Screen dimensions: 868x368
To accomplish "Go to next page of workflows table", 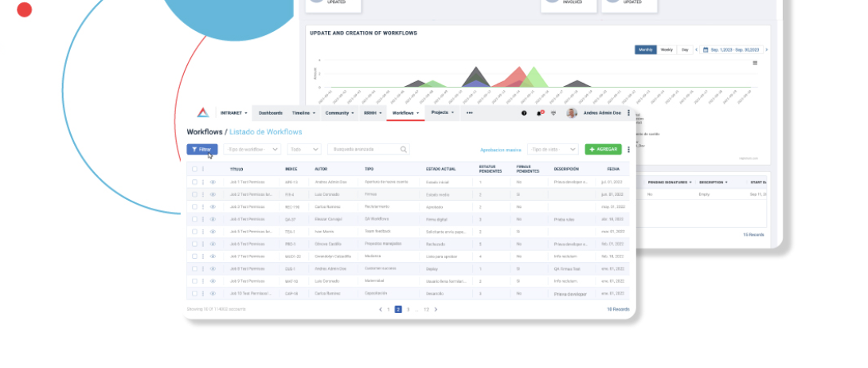I will (x=436, y=309).
